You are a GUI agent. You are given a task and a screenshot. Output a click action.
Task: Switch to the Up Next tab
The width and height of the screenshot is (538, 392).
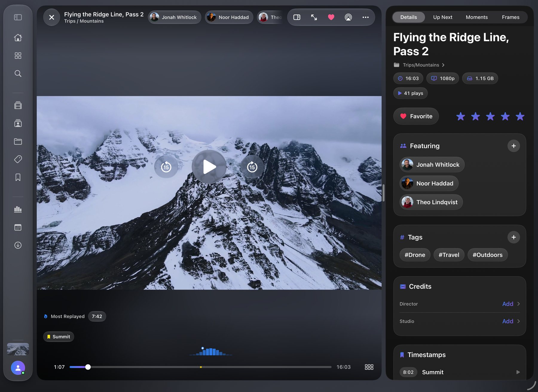pyautogui.click(x=443, y=17)
